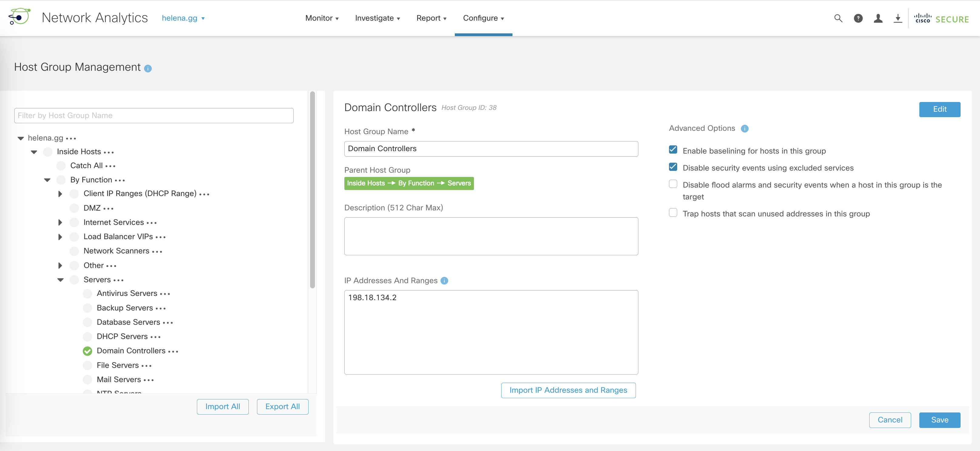Open ellipsis menu next to Domain Controllers
The image size is (980, 451).
click(173, 351)
